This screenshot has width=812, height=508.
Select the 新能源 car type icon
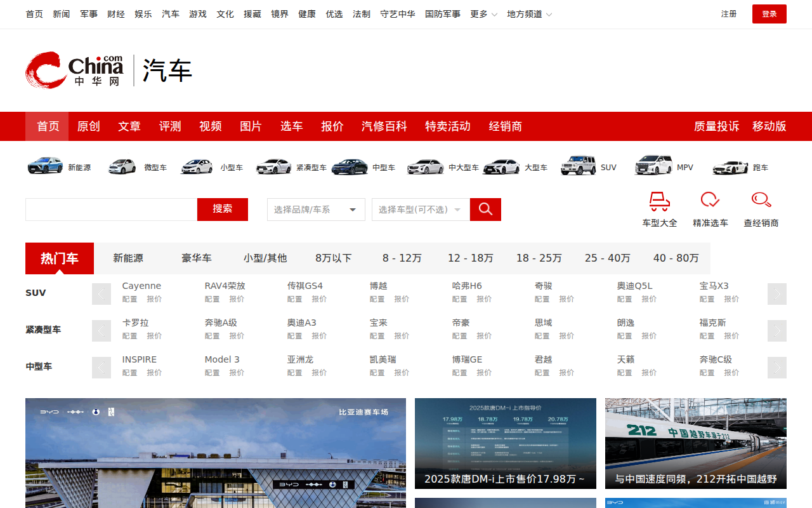point(45,166)
